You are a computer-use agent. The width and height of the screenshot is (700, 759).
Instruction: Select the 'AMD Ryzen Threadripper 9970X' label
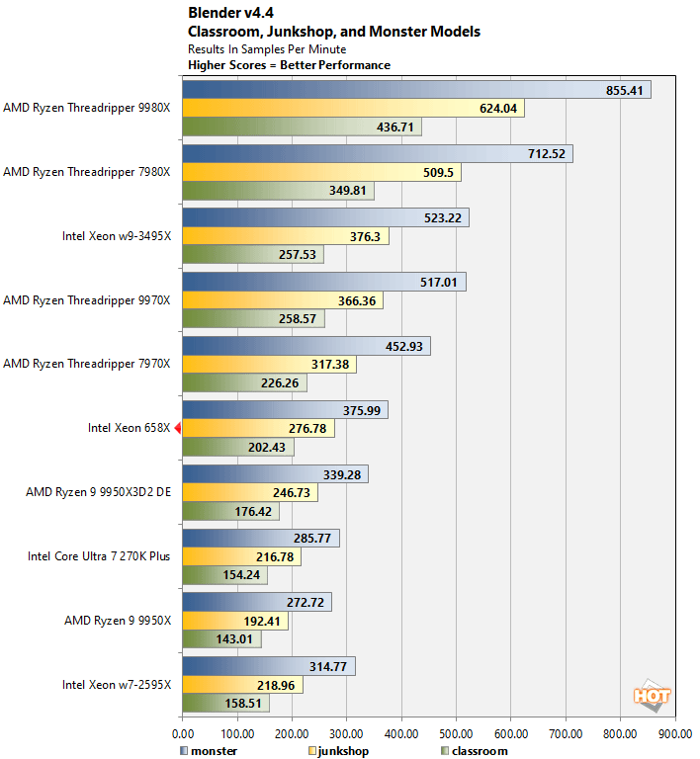tap(87, 300)
